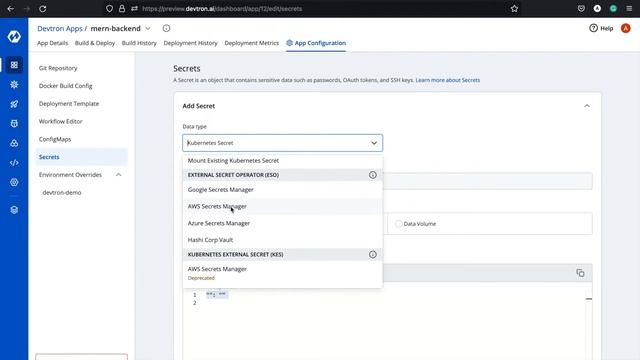Choose Hashi Corp Vault option

(x=282, y=240)
